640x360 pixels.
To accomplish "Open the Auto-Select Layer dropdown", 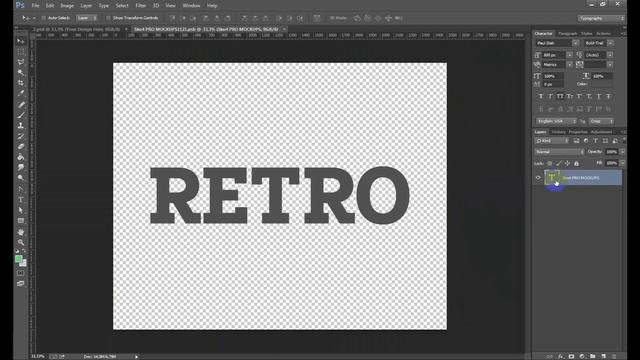I will point(87,18).
